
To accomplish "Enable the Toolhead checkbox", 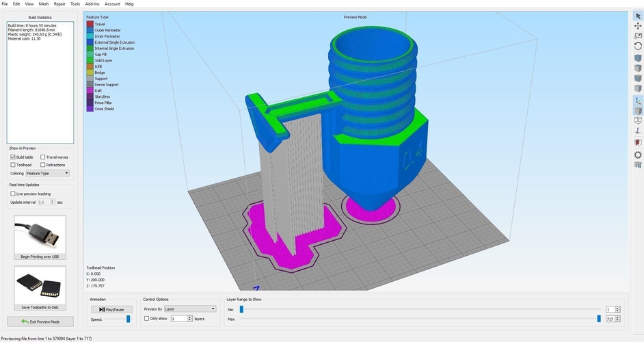I will coord(13,165).
